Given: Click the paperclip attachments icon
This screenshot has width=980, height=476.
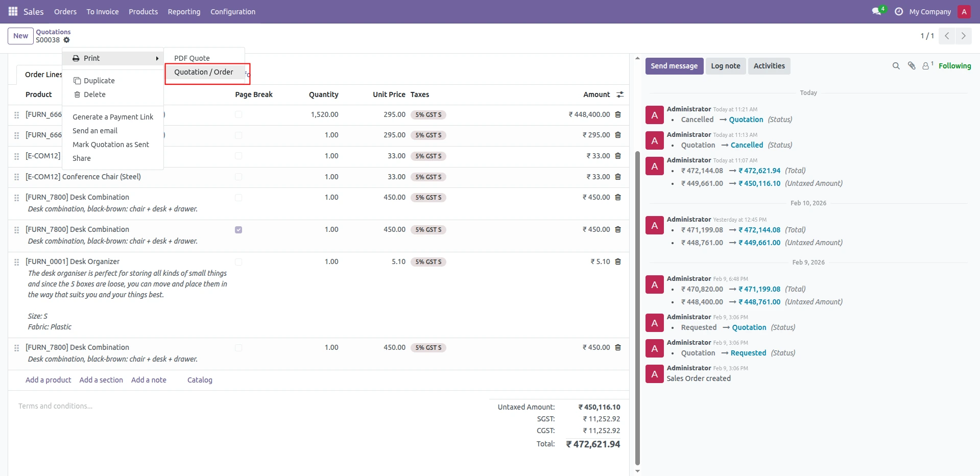Looking at the screenshot, I should point(911,66).
